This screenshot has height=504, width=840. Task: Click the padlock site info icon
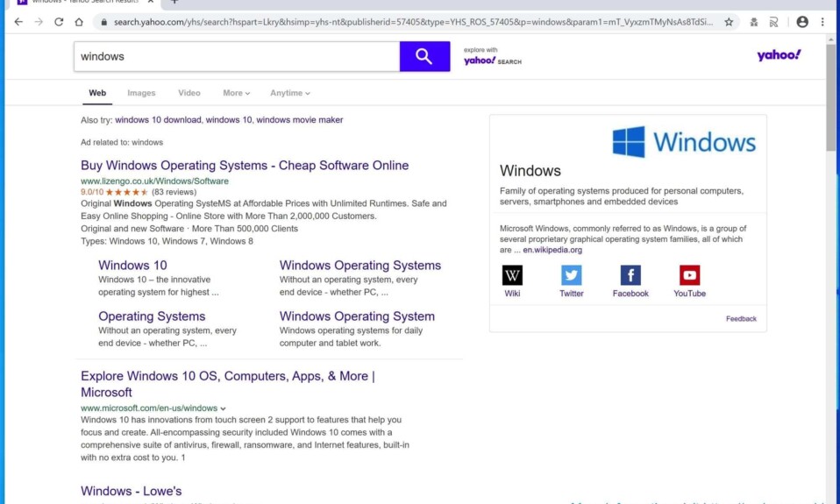pos(104,22)
